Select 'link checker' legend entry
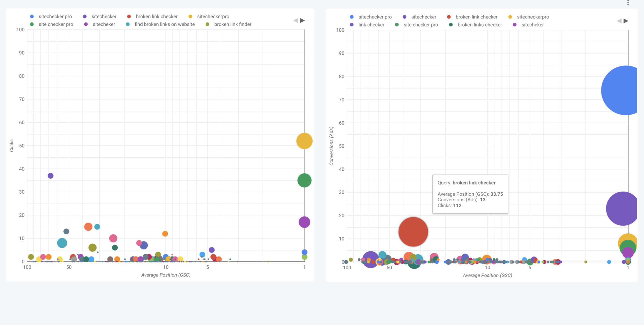The height and width of the screenshot is (325, 644). [x=367, y=25]
